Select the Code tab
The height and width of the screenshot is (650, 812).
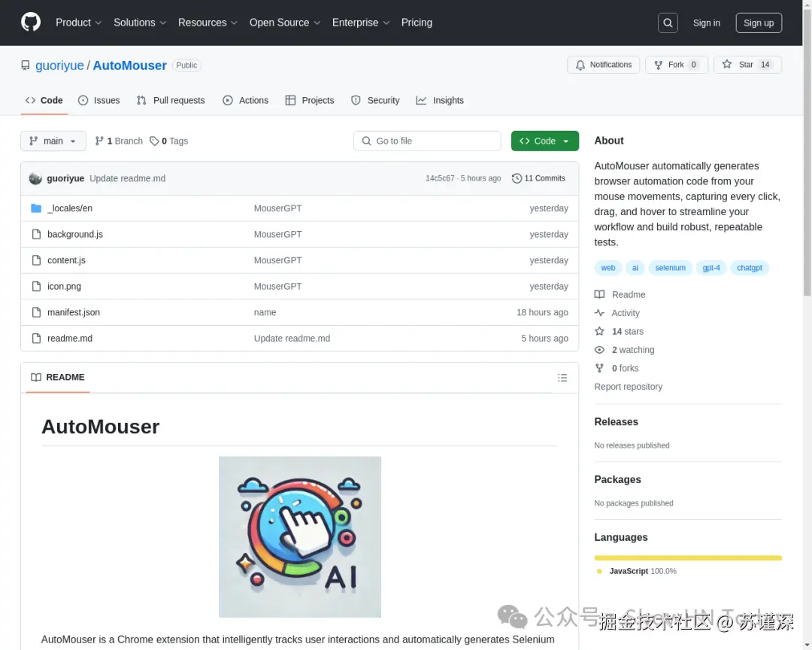(x=44, y=101)
